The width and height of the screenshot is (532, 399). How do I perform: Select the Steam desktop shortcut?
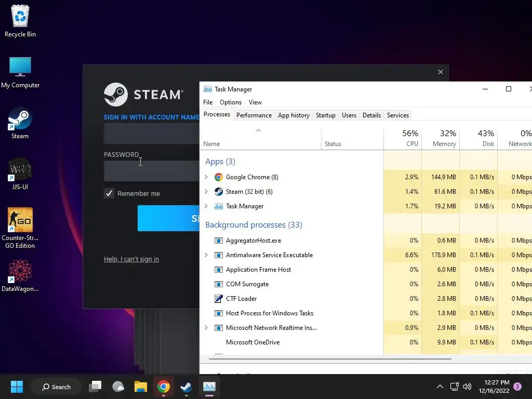20,123
